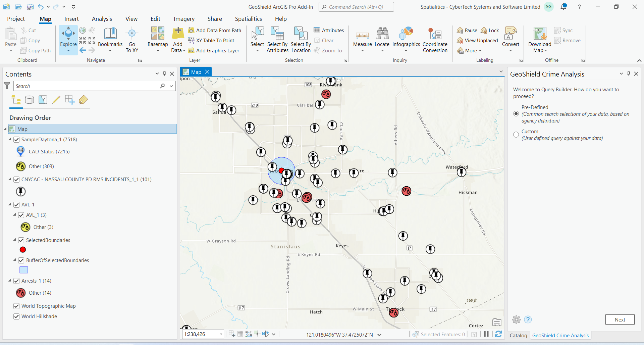The image size is (644, 345).
Task: Click the blue BufferOfSelectedBoundaries symbol swatch
Action: 24,270
